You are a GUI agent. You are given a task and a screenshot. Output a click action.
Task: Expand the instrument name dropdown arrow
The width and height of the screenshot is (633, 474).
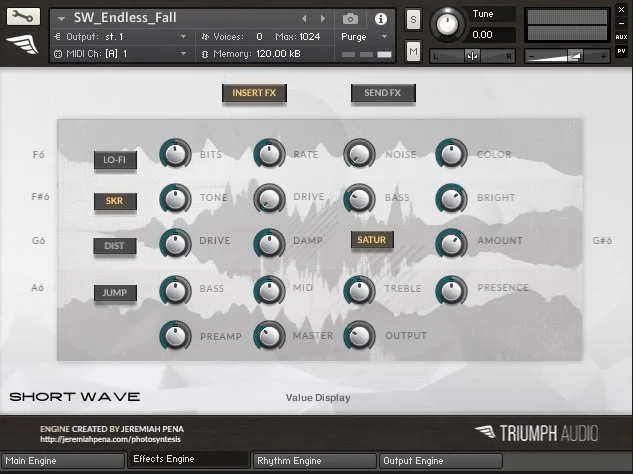61,19
